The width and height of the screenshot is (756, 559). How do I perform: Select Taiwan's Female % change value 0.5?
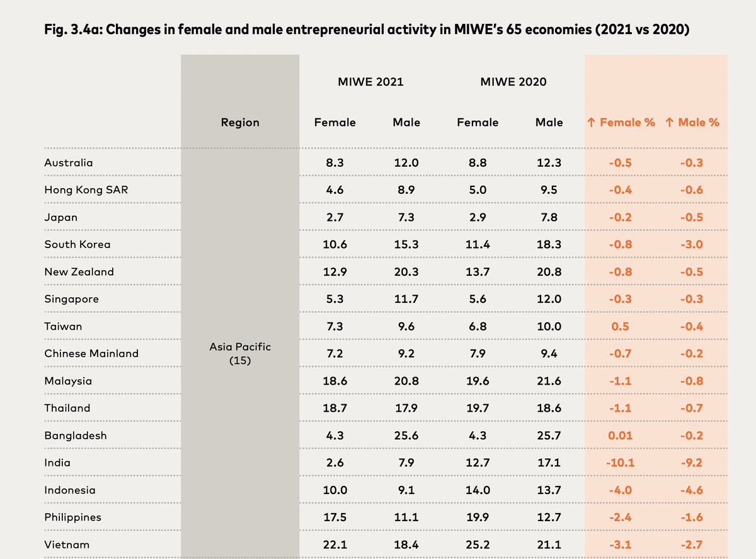(x=621, y=326)
